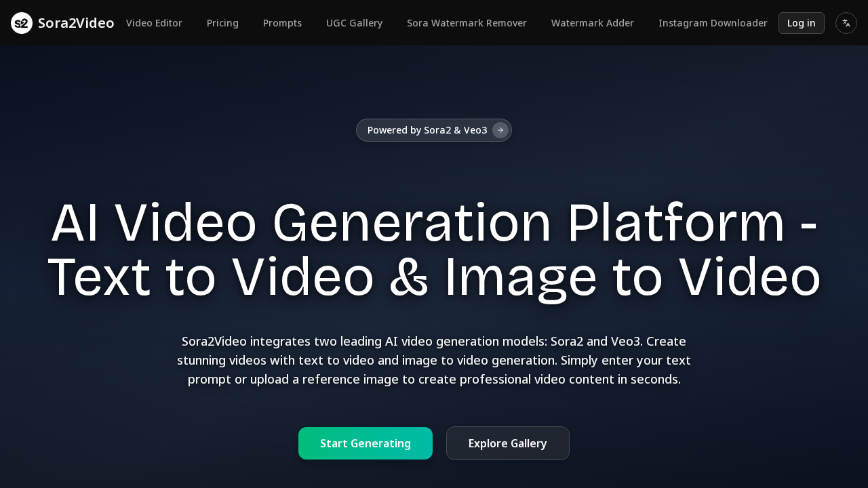Open the Prompts nav link
Image resolution: width=868 pixels, height=488 pixels.
coord(282,23)
